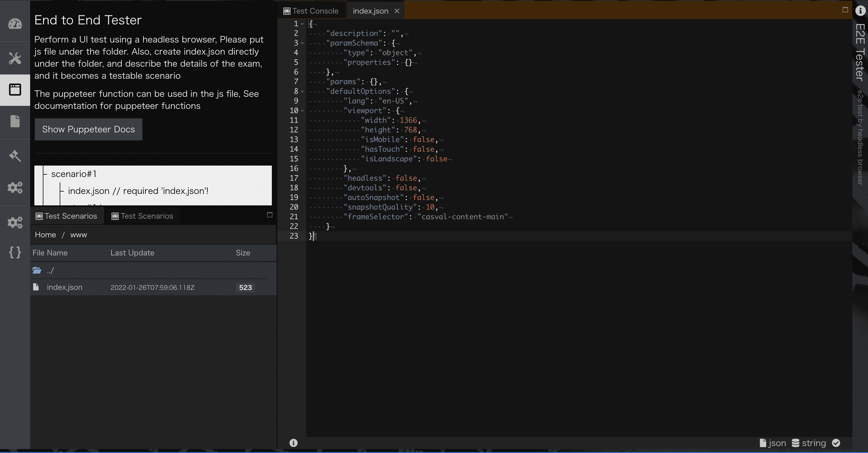Collapse the defaultOptions fold arrow on line 8
The height and width of the screenshot is (453, 868).
(302, 91)
